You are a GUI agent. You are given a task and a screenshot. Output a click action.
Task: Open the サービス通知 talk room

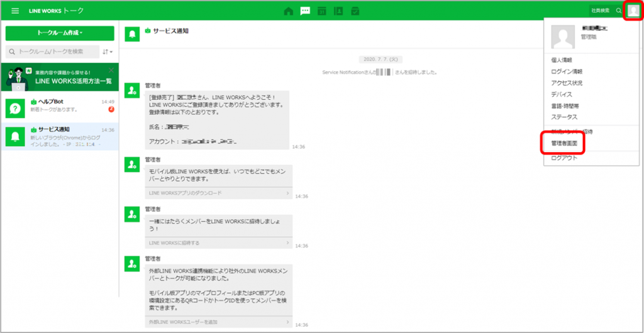tap(60, 136)
